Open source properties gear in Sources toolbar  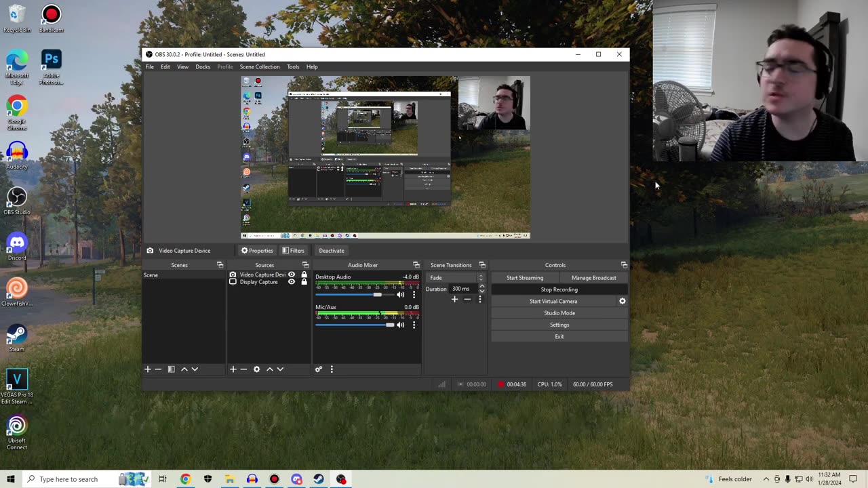pos(256,369)
